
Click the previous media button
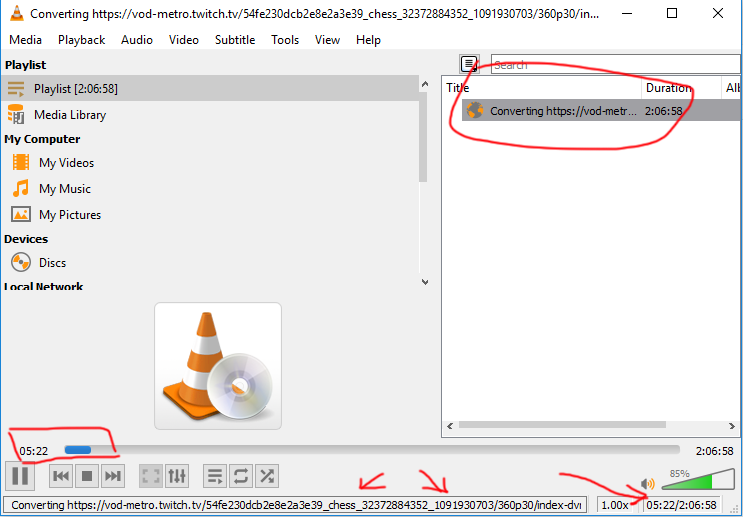click(60, 476)
